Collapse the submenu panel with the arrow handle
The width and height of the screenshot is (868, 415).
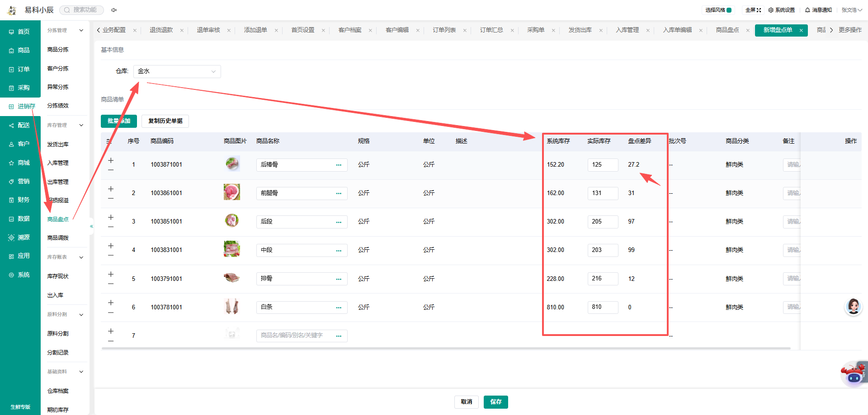(x=91, y=226)
